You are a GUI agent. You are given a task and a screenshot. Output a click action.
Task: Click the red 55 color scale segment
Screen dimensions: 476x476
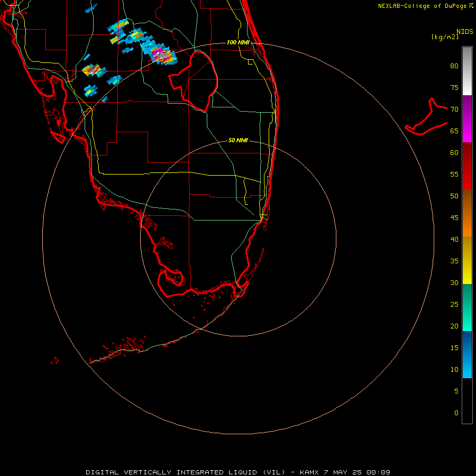[467, 166]
